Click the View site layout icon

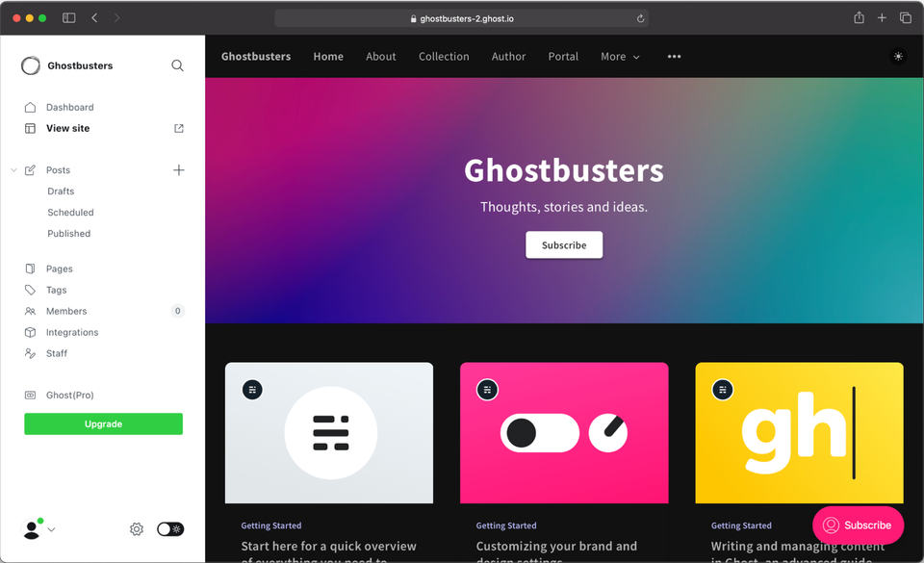(30, 128)
